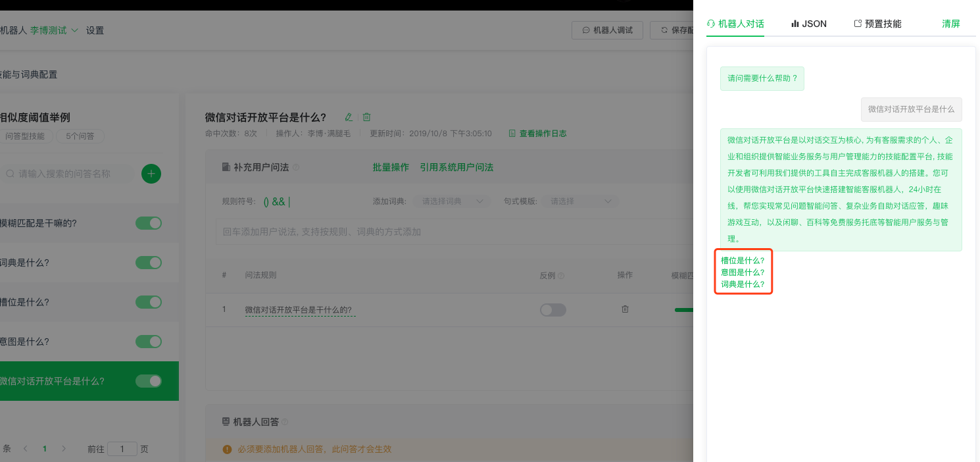The width and height of the screenshot is (980, 462).
Task: Click 清屏 to clear the chat
Action: [951, 24]
